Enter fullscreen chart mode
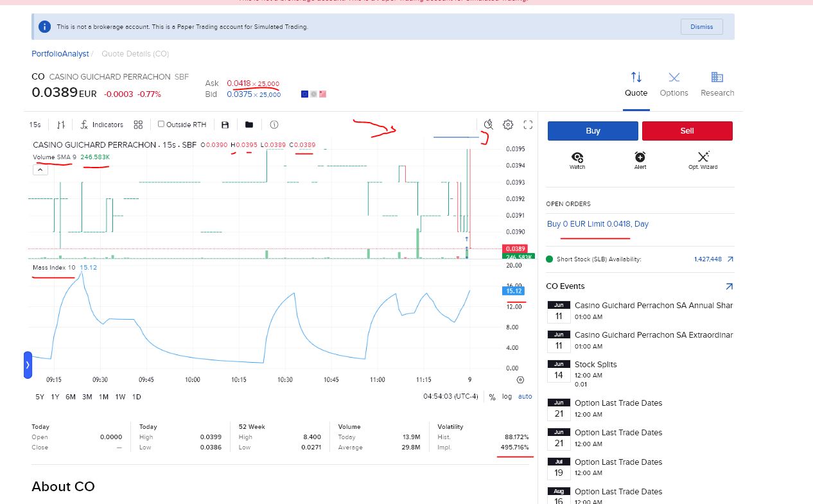The width and height of the screenshot is (813, 504). (x=529, y=125)
